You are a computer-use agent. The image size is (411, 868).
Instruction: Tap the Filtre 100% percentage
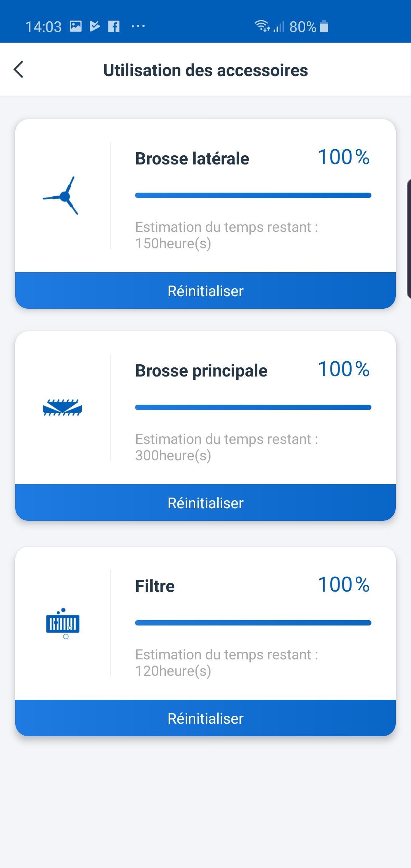tap(344, 585)
